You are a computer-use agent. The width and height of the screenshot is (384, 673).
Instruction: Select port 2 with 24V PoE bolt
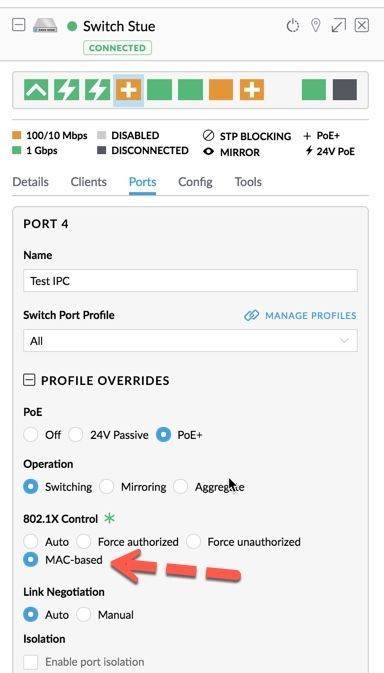click(x=67, y=90)
